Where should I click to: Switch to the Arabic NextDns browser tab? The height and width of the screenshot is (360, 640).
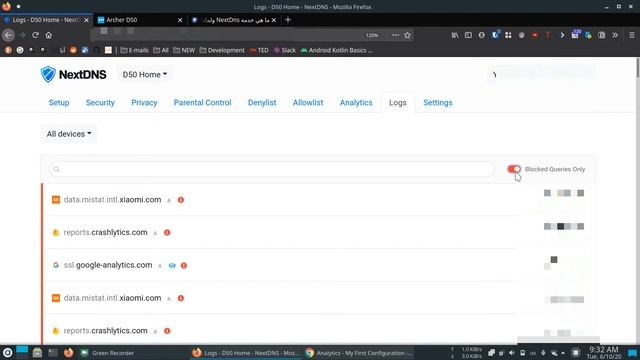click(x=235, y=20)
